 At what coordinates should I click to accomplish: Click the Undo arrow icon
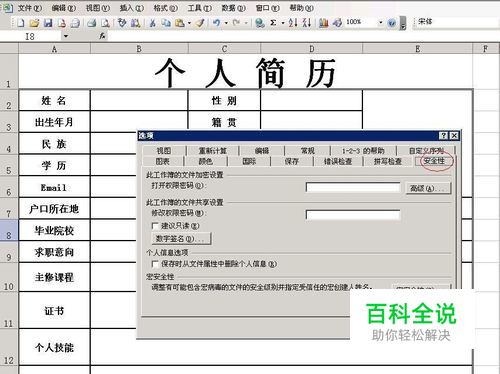(217, 23)
